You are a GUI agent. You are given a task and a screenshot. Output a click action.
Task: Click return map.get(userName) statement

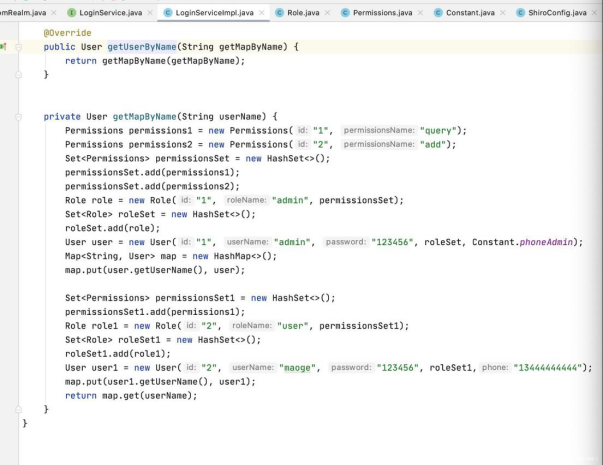(131, 396)
